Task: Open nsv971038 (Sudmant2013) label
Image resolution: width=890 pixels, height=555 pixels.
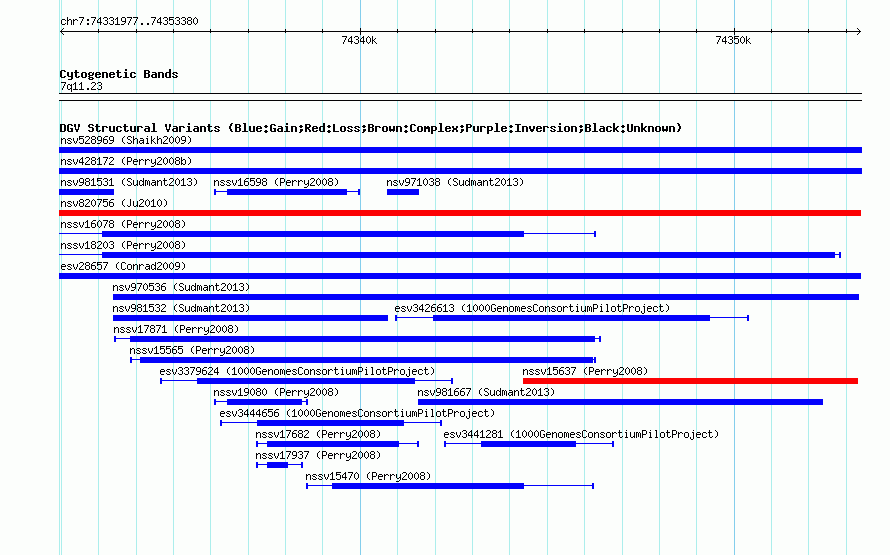Action: click(x=455, y=182)
